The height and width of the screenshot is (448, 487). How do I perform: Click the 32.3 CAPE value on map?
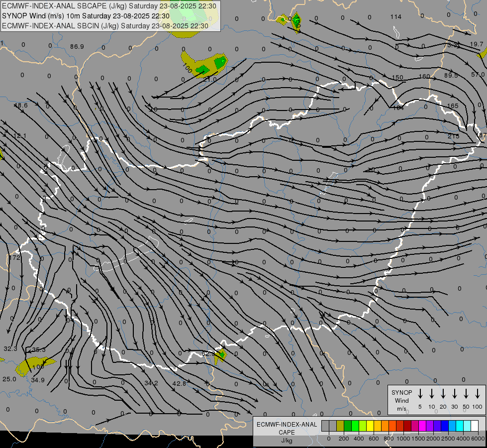[10, 349]
